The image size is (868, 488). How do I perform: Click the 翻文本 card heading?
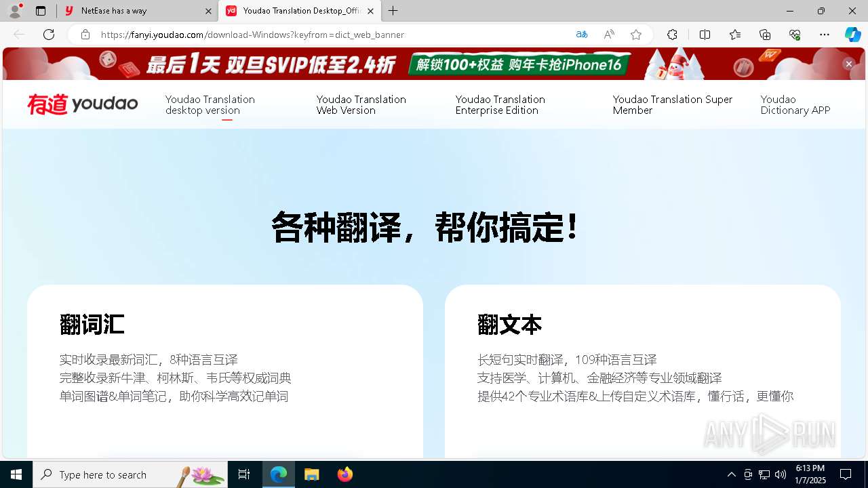tap(510, 325)
